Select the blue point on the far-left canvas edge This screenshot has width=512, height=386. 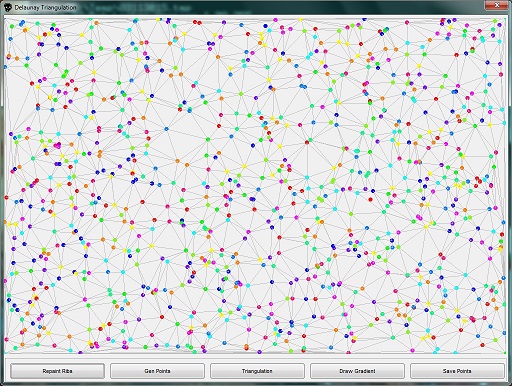5,67
